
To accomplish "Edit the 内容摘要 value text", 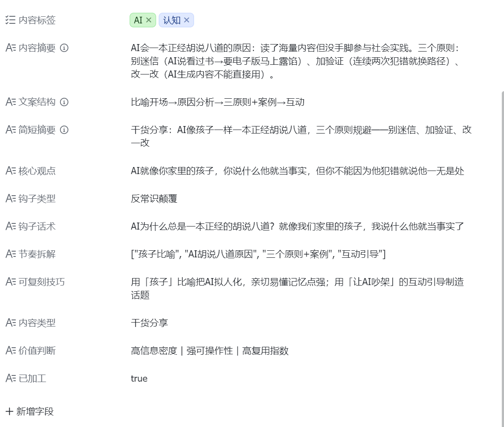I will coord(295,61).
